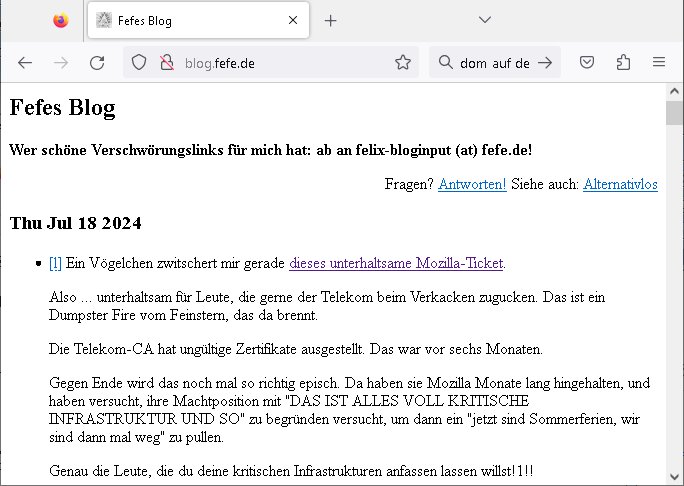
Task: Click the 'dom auf de' search field
Action: [495, 63]
